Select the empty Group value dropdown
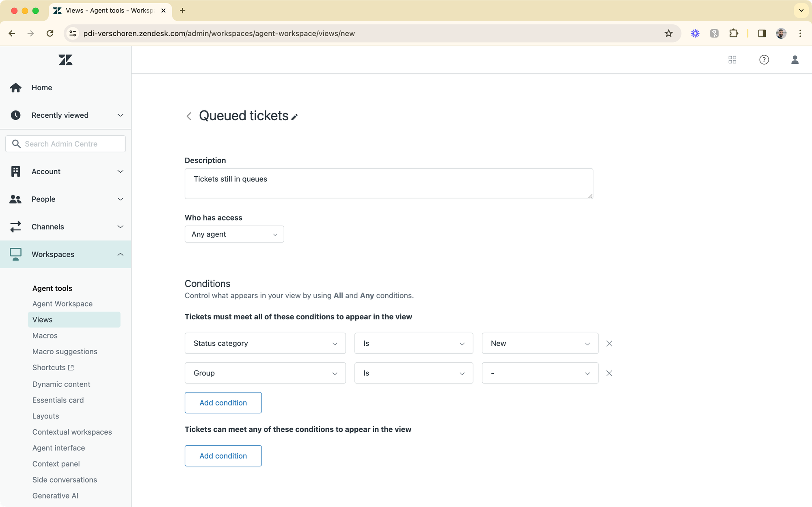This screenshot has height=507, width=812. pyautogui.click(x=540, y=373)
